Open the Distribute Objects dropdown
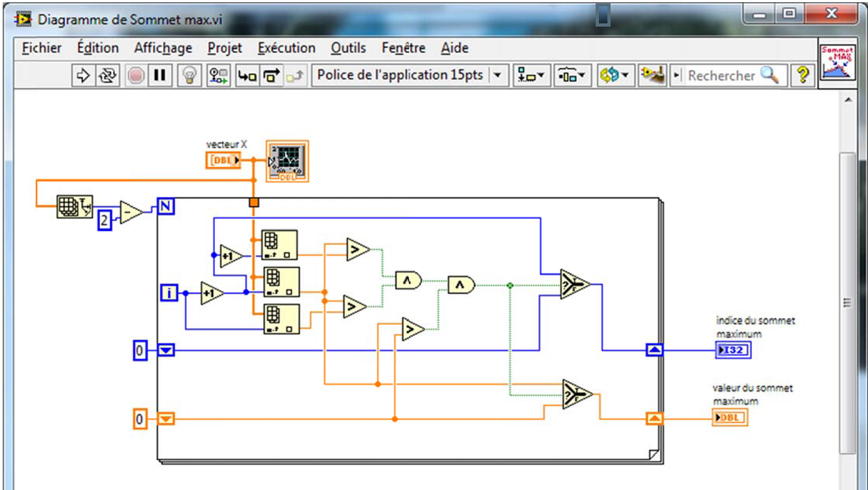 572,75
